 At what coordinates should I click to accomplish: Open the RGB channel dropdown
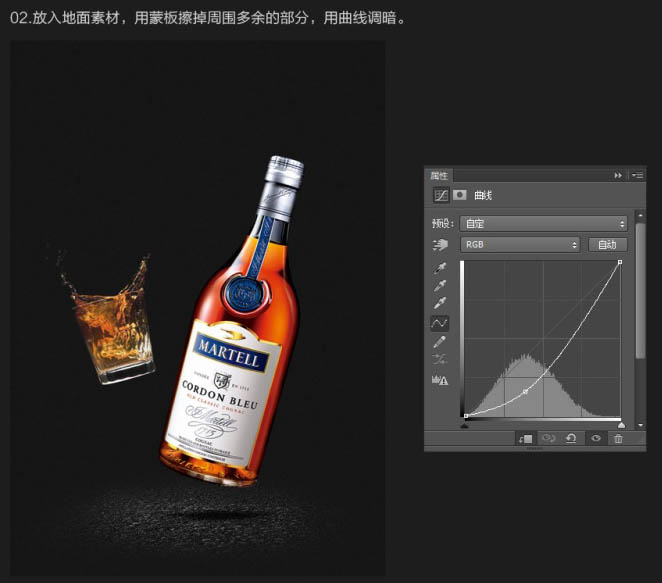(x=520, y=245)
